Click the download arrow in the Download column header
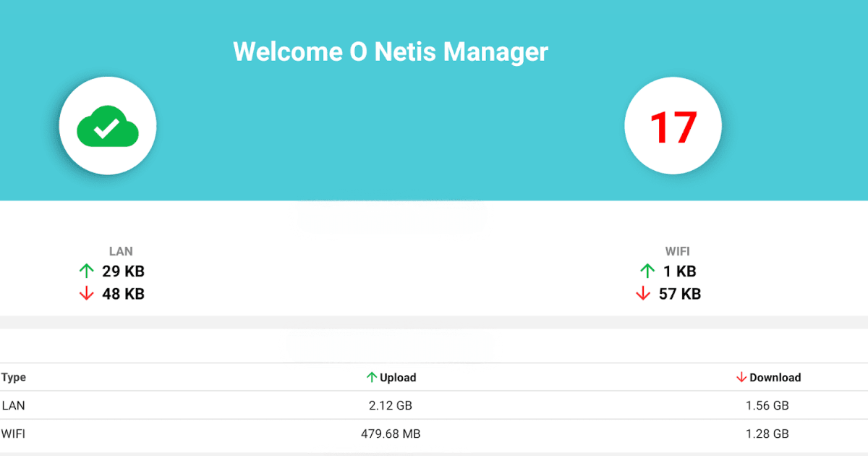Viewport: 868px width, 456px height. point(741,377)
